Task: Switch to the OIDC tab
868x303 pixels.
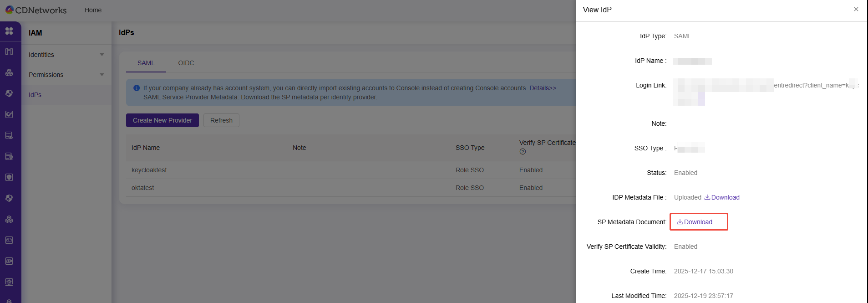Action: (x=186, y=63)
